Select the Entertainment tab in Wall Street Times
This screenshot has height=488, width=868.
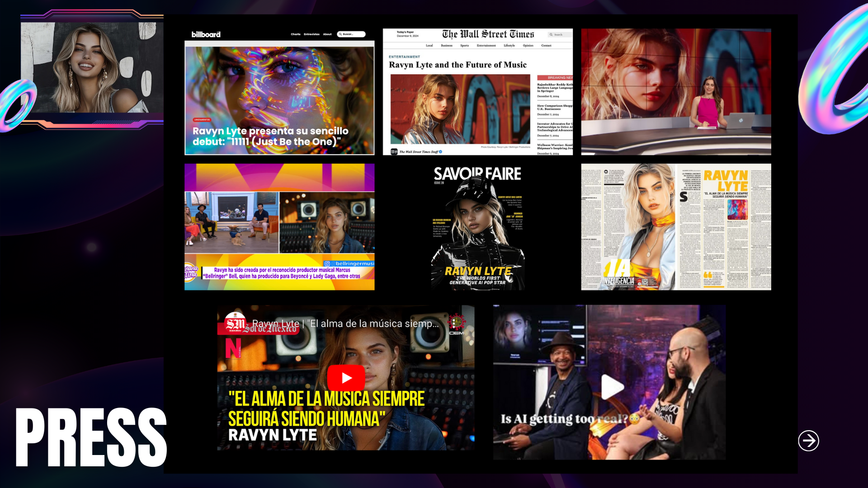click(486, 46)
